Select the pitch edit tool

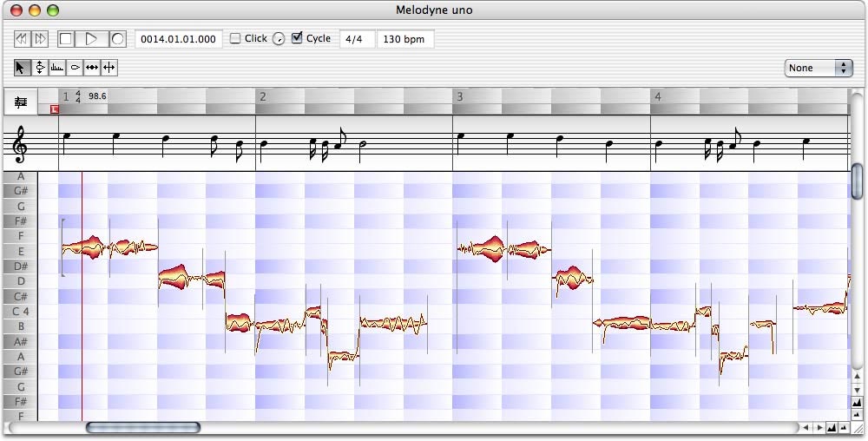40,68
